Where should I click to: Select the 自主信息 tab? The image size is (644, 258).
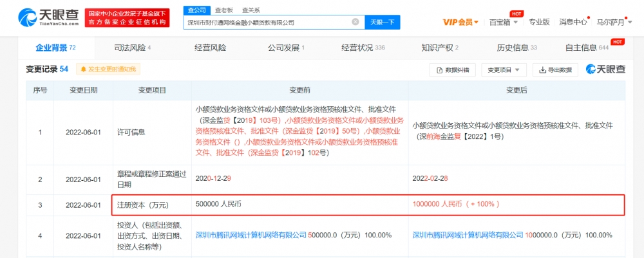click(587, 48)
